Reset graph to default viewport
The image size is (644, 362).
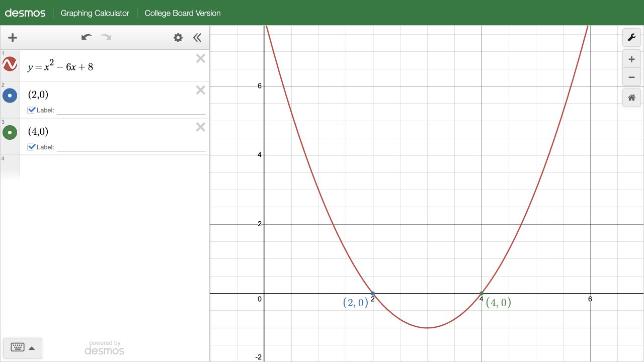click(x=632, y=98)
